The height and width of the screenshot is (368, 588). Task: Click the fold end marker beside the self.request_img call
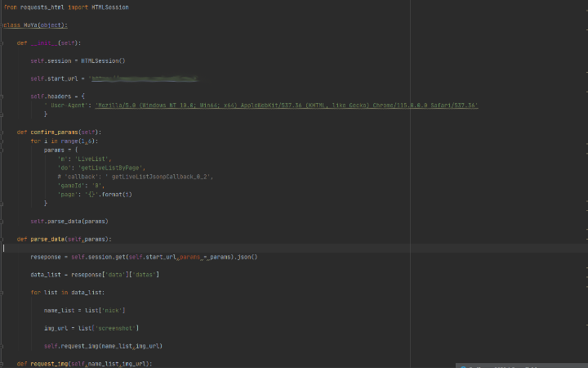coord(2,346)
